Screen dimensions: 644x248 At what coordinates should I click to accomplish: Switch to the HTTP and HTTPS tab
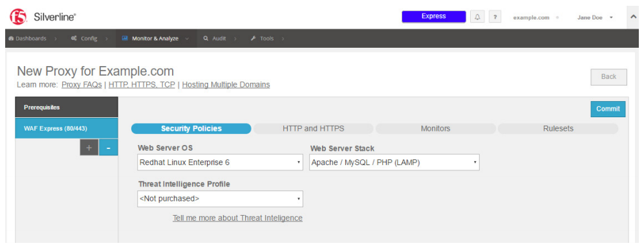coord(314,129)
